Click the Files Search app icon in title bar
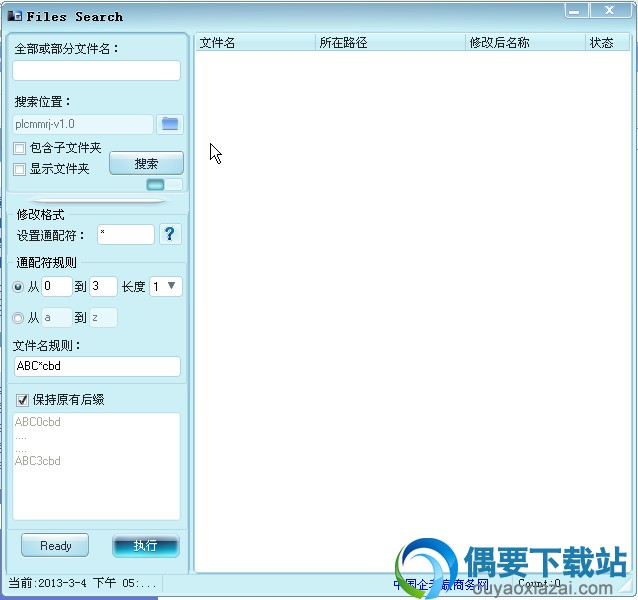 15,16
